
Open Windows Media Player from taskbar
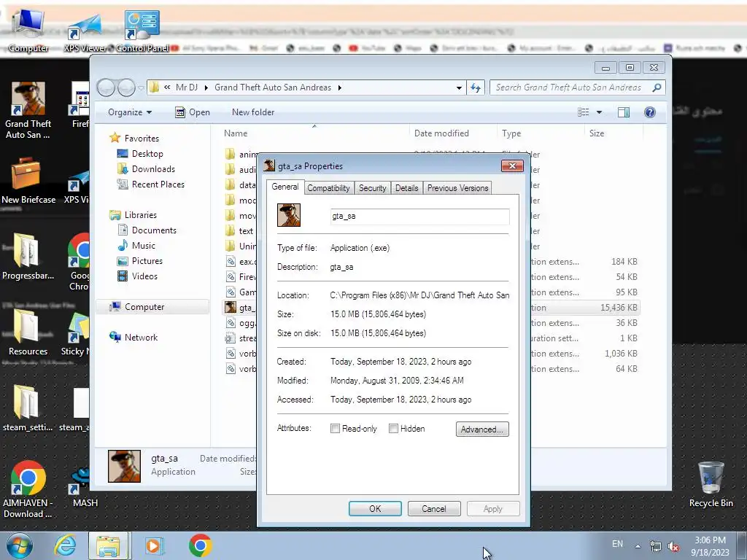point(154,545)
